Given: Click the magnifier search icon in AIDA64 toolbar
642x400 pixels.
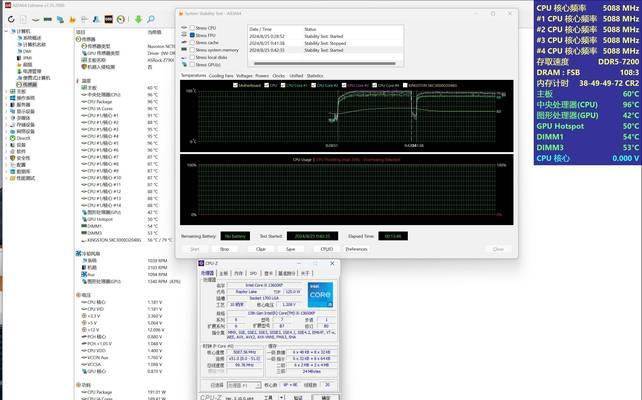Looking at the screenshot, I should pyautogui.click(x=151, y=19).
